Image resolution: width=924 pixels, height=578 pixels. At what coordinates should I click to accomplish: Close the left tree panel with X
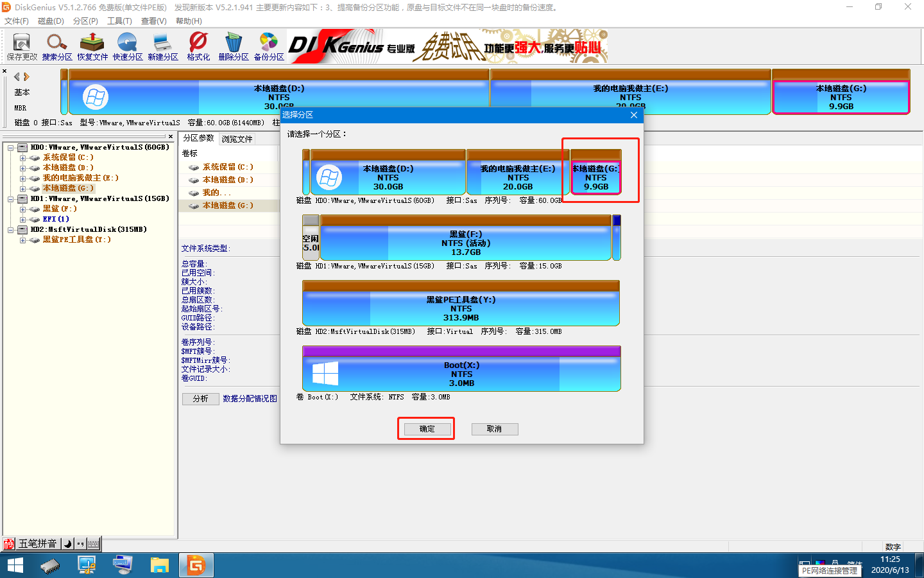pos(171,136)
